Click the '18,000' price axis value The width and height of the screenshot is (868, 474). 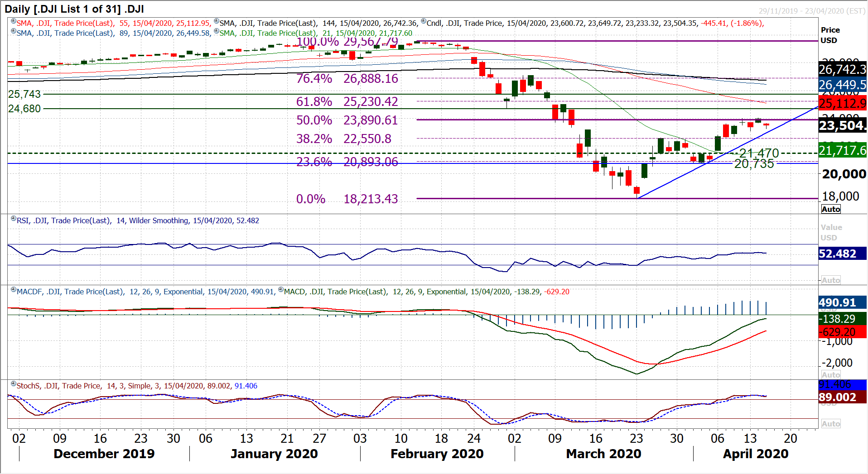click(x=841, y=196)
